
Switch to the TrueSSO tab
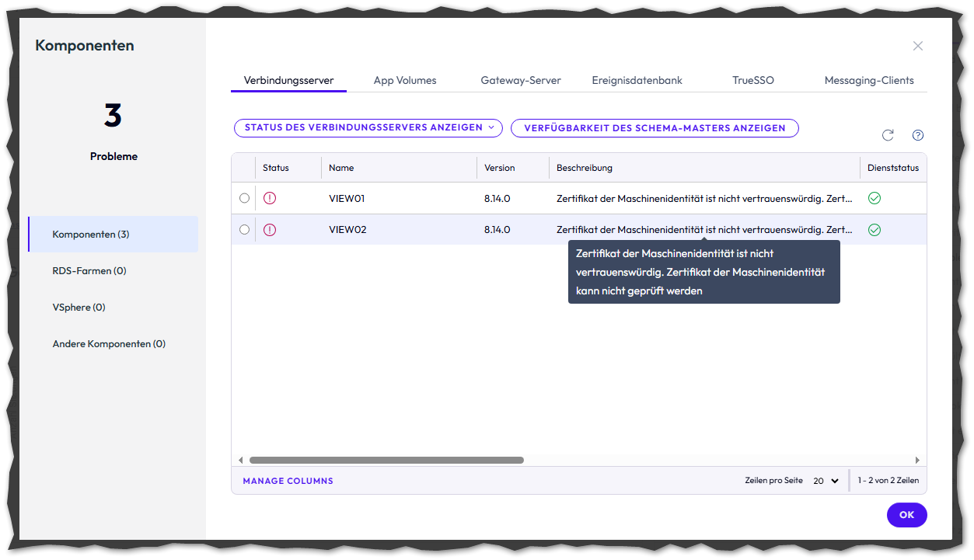pyautogui.click(x=752, y=80)
